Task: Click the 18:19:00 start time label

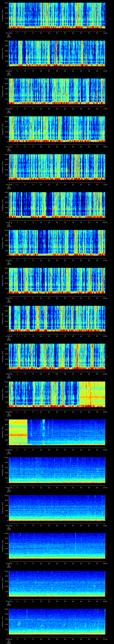Action: pos(9,223)
